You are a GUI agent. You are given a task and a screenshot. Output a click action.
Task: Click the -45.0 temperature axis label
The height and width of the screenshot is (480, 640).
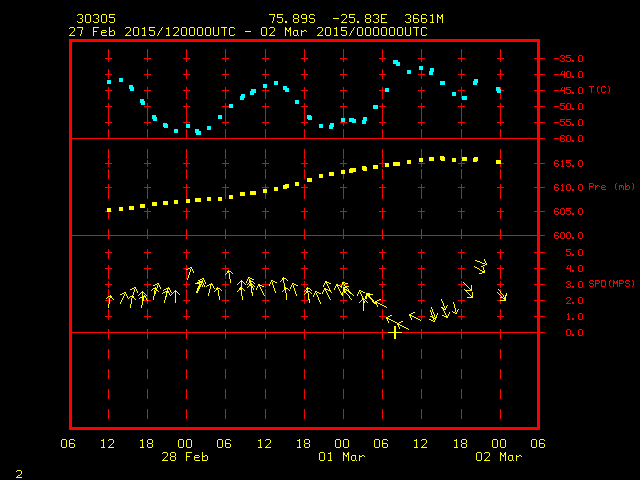point(569,91)
